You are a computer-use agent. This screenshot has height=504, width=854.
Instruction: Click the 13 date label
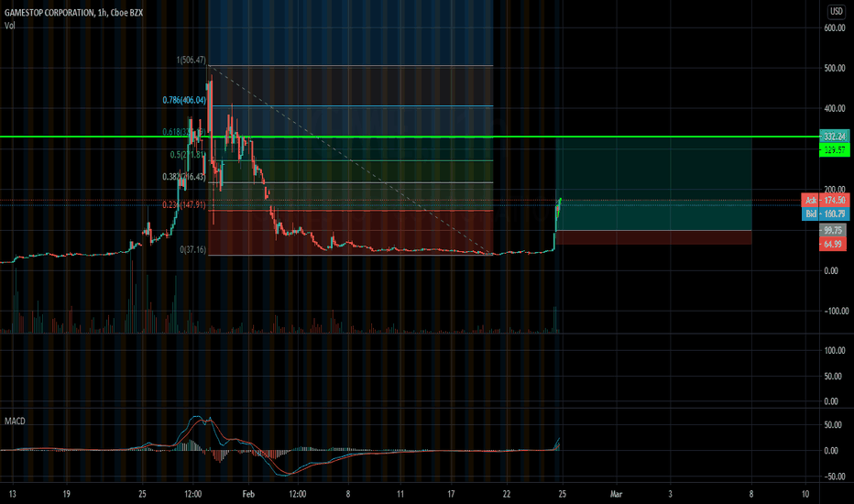13,494
